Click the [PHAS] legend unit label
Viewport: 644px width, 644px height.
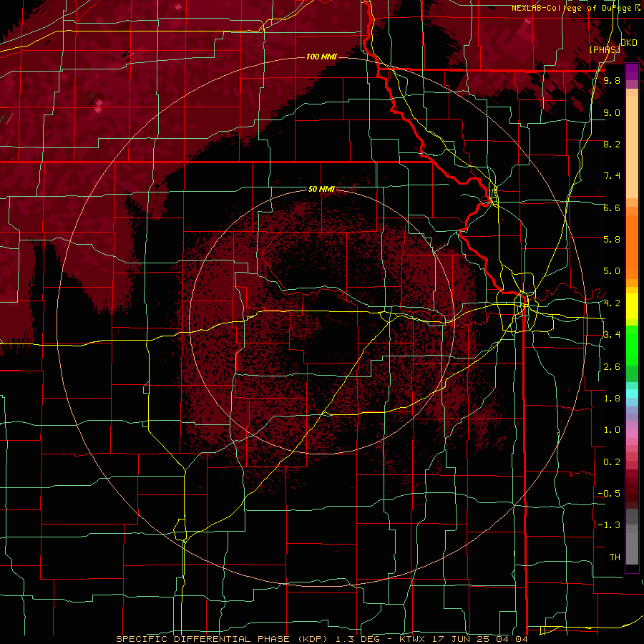(605, 49)
